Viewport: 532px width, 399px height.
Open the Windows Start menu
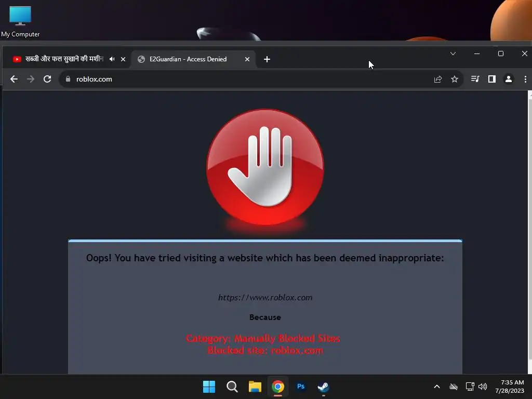209,387
